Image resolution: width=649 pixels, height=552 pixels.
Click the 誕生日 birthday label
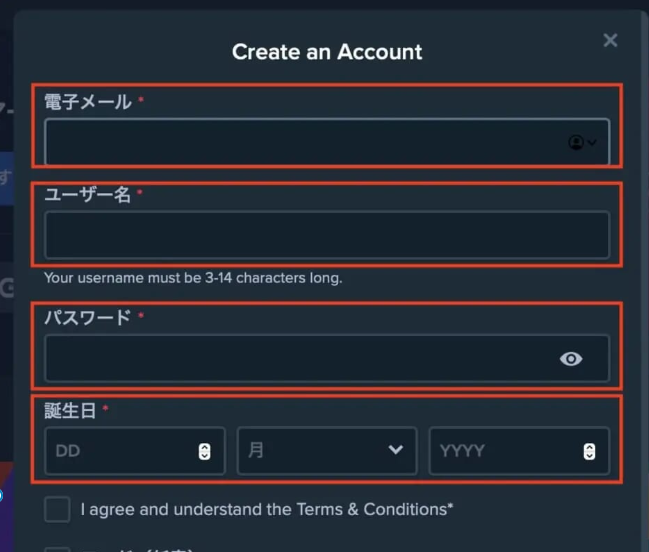[70, 411]
